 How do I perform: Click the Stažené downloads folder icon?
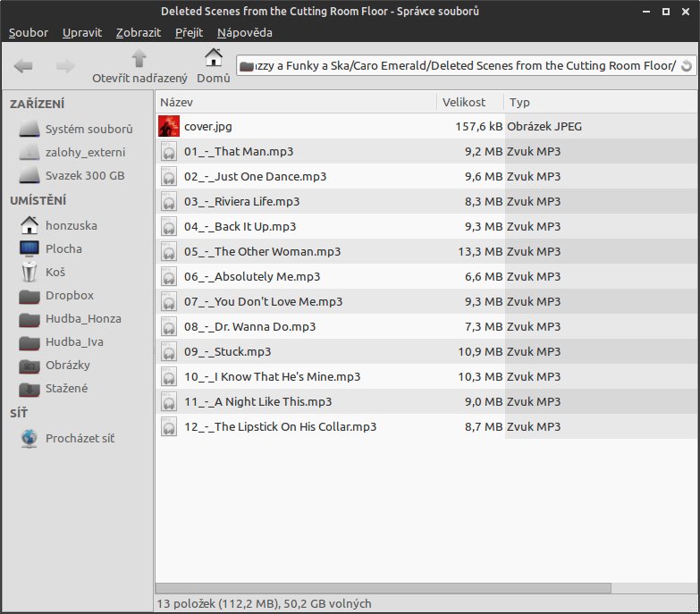point(30,389)
